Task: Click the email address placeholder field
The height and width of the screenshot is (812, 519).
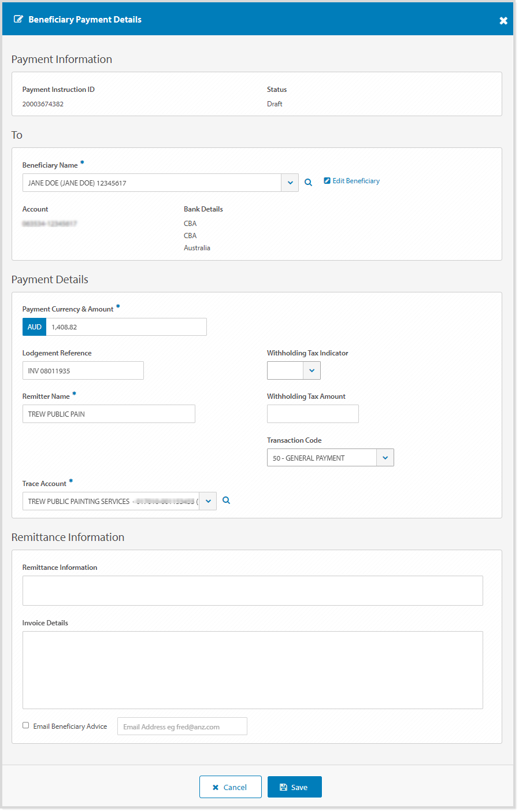Action: [x=181, y=726]
